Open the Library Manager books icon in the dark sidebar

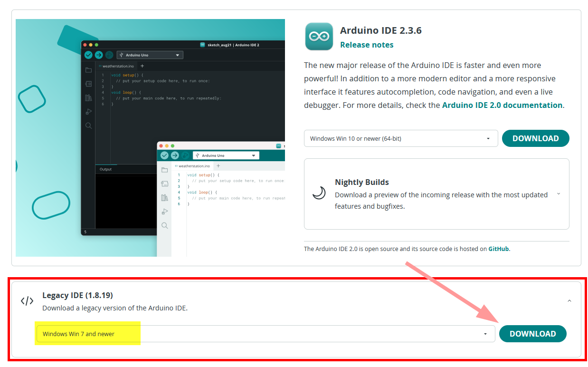click(88, 98)
